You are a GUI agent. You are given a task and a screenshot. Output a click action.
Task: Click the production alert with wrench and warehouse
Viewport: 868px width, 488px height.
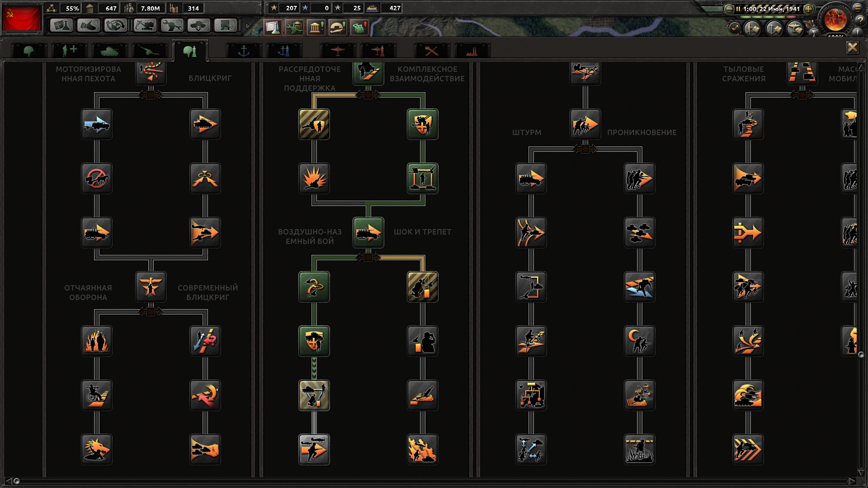click(x=294, y=28)
